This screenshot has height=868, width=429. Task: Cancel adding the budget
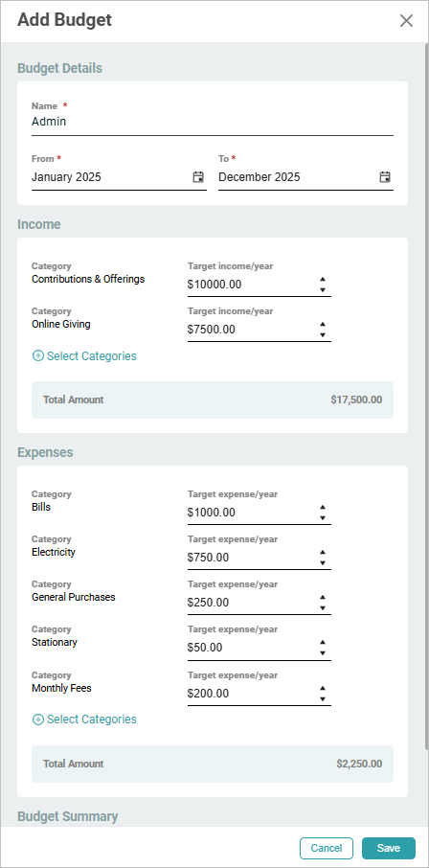[x=327, y=848]
